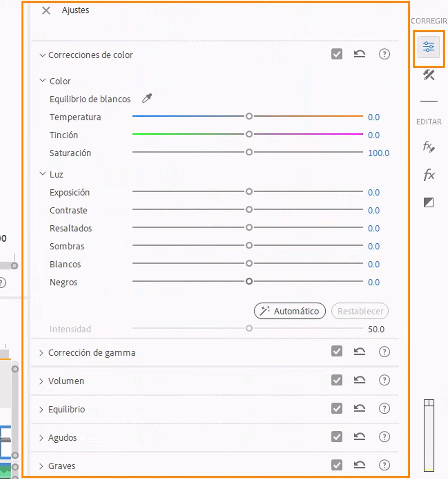Open the transitions icon in sidebar
Image resolution: width=448 pixels, height=479 pixels.
click(429, 202)
